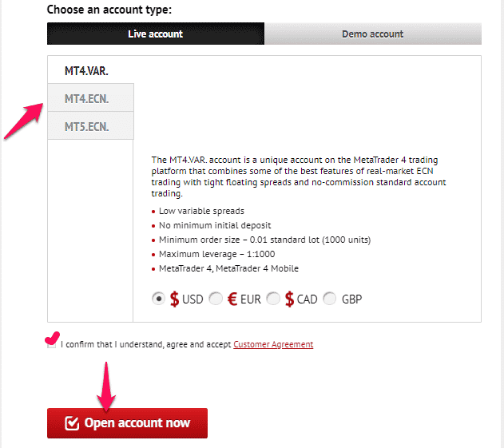The width and height of the screenshot is (504, 448).
Task: Click the EUR currency label
Action: pyautogui.click(x=250, y=299)
